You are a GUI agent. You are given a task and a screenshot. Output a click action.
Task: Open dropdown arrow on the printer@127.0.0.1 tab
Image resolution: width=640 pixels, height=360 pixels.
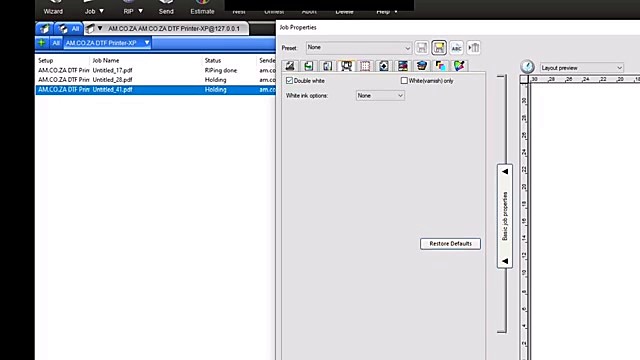[x=100, y=28]
